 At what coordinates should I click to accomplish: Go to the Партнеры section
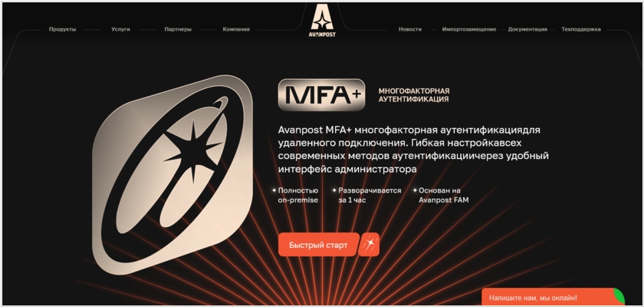click(178, 29)
